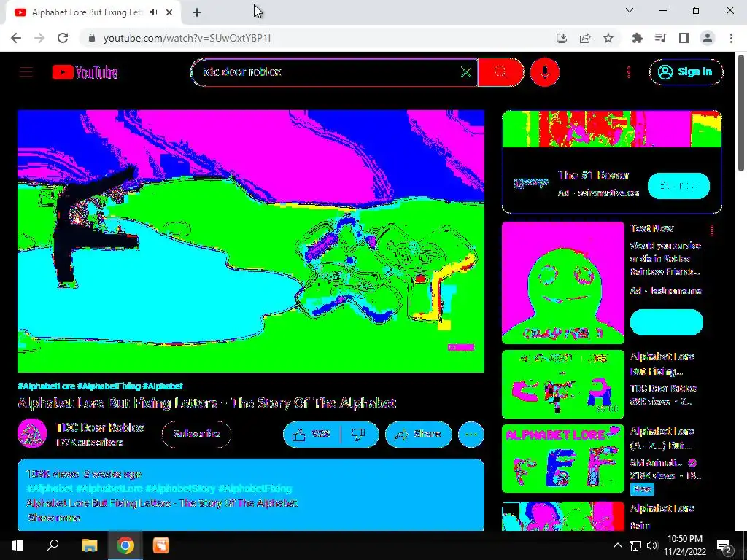Viewport: 747px width, 560px height.
Task: Go forward in browser history
Action: [x=39, y=38]
